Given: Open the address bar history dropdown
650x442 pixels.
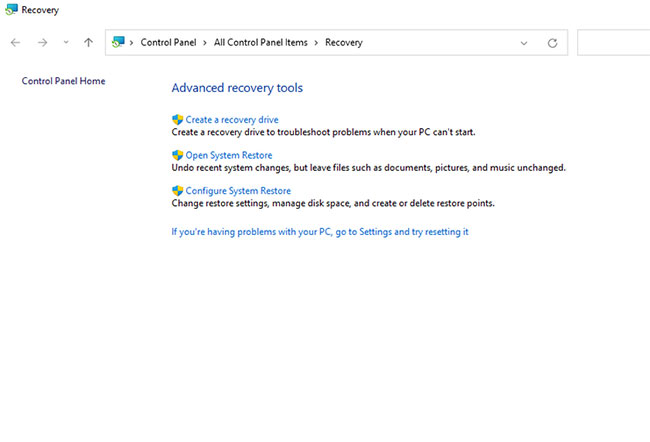Looking at the screenshot, I should [524, 43].
